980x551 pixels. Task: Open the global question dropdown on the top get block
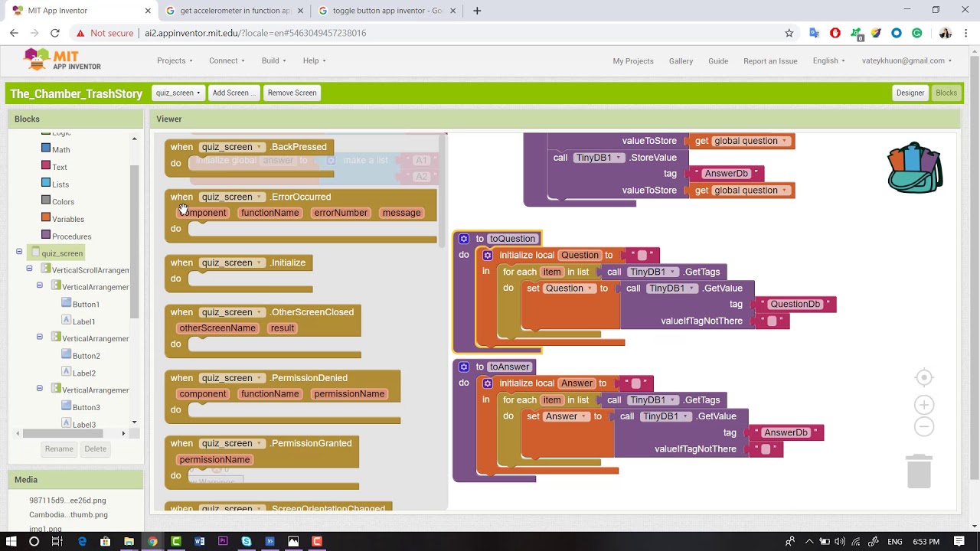[x=751, y=141]
